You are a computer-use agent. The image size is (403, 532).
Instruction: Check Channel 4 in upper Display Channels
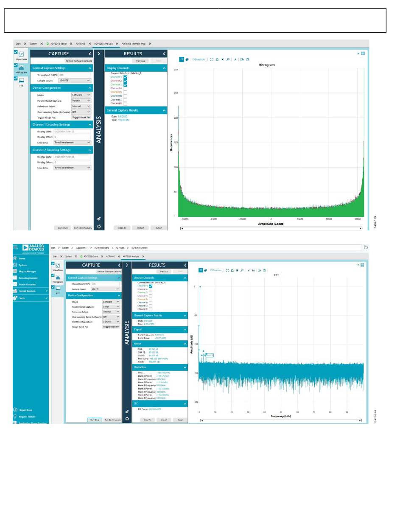click(x=125, y=88)
